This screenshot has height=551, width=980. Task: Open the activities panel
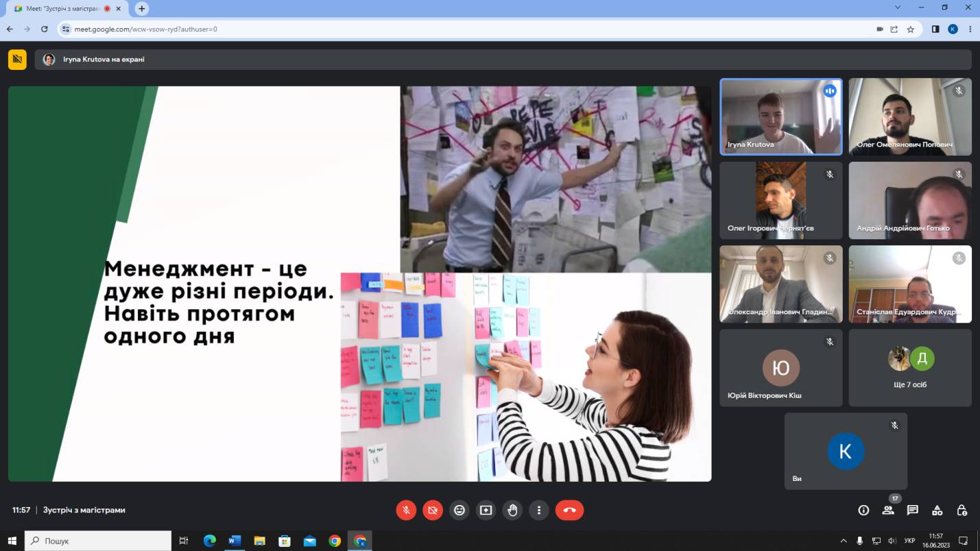[x=937, y=510]
